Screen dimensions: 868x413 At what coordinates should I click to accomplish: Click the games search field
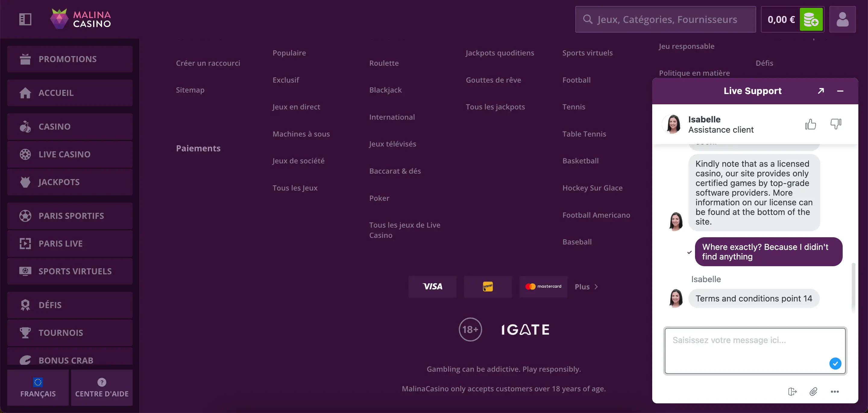point(665,19)
